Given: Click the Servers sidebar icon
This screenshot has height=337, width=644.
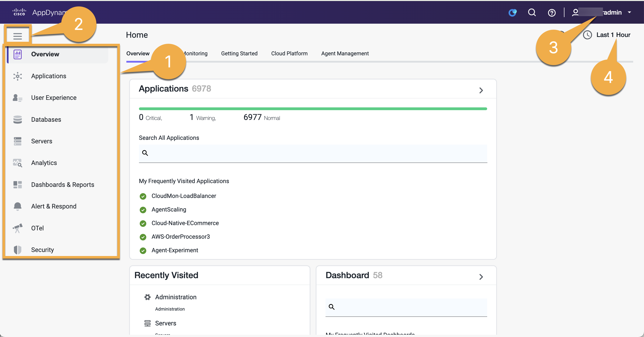Looking at the screenshot, I should point(17,141).
